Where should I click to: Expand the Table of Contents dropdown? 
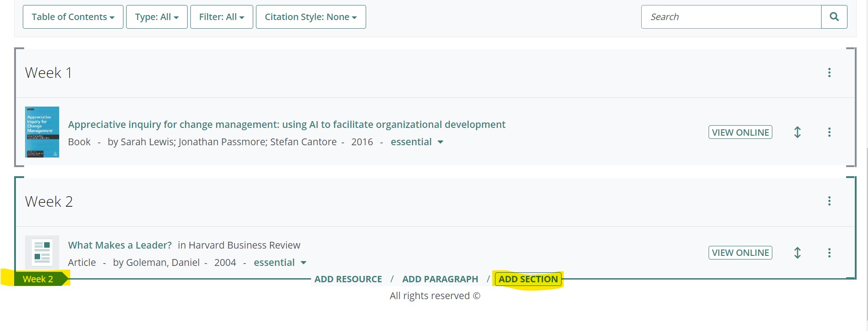[x=73, y=17]
